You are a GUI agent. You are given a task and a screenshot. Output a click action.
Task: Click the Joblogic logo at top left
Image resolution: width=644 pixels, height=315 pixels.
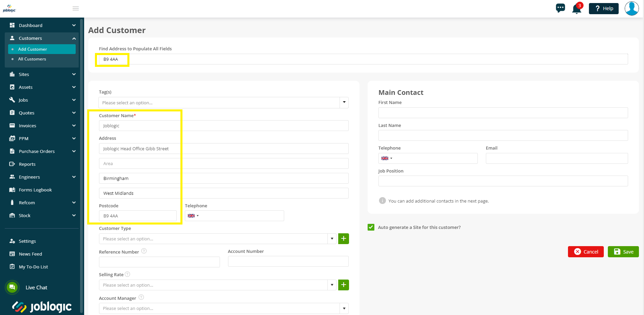[x=9, y=8]
